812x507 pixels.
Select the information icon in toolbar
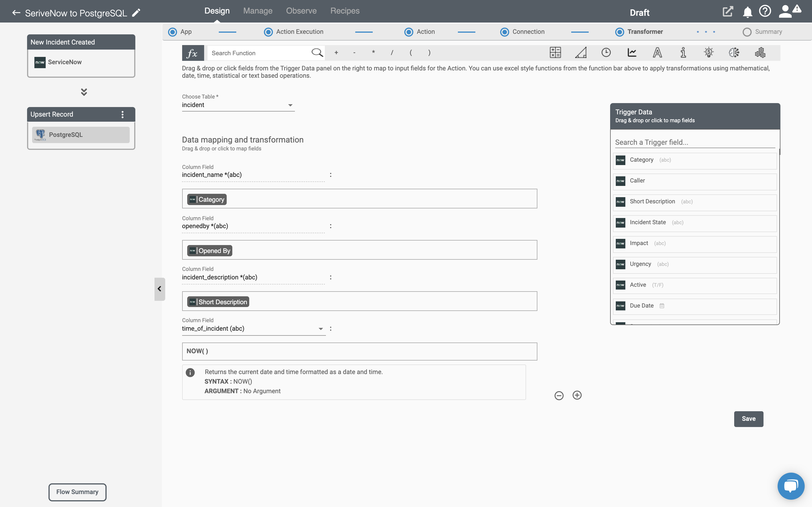pos(683,53)
